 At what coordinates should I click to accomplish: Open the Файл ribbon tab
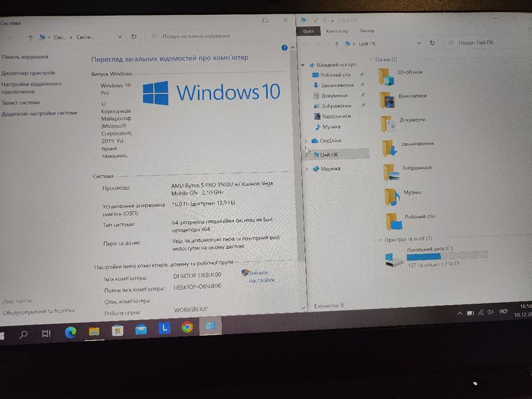tap(308, 31)
